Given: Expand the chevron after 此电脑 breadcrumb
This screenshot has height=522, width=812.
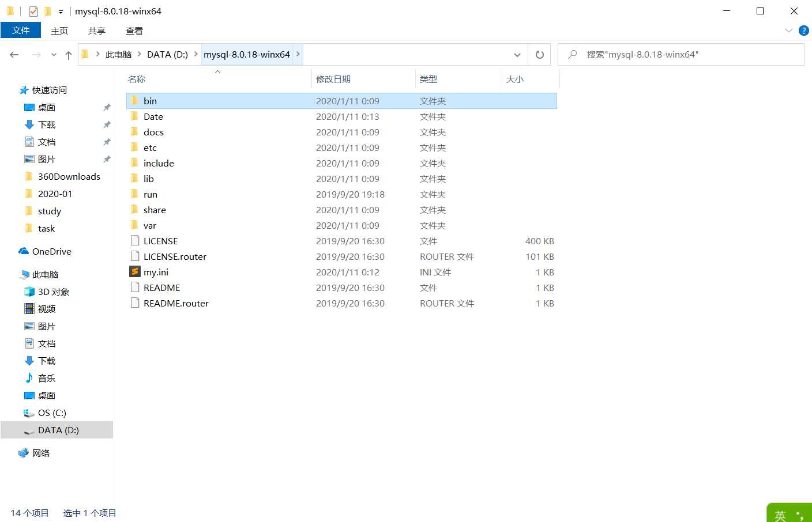Looking at the screenshot, I should [139, 54].
